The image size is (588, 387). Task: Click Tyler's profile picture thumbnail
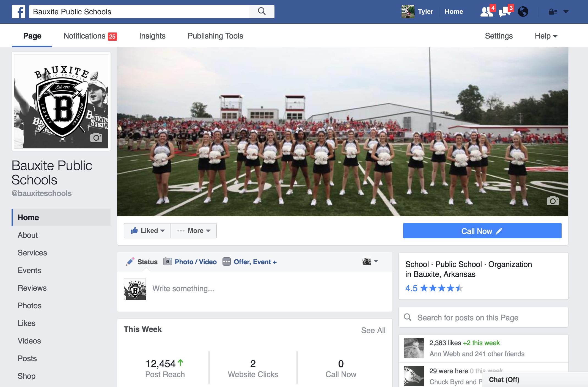(x=408, y=12)
